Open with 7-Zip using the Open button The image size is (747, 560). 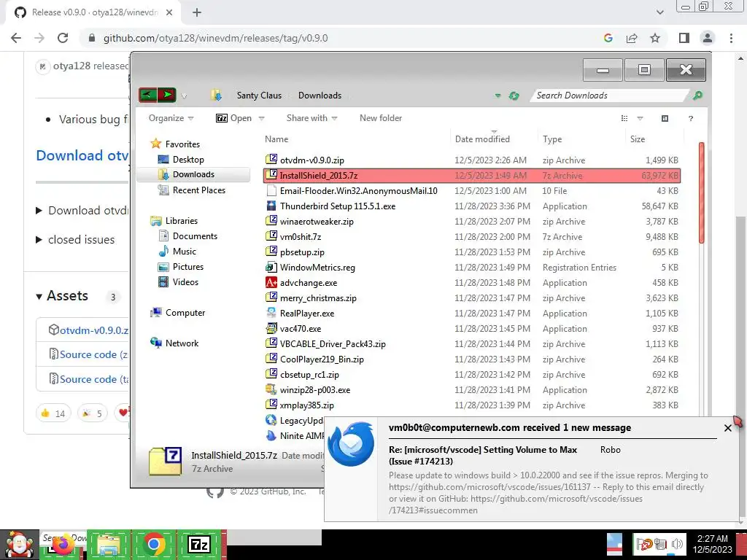(234, 118)
